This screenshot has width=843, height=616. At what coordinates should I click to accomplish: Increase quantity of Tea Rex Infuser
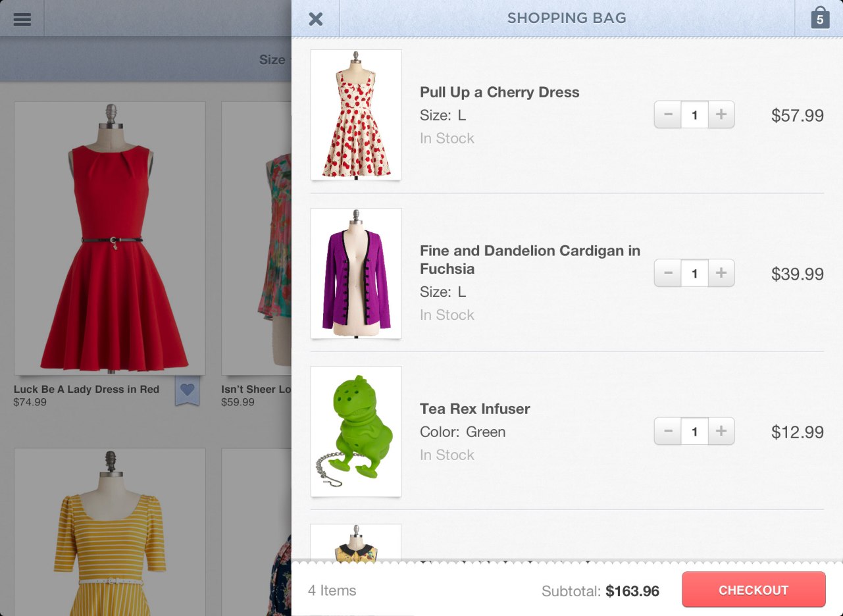(721, 431)
